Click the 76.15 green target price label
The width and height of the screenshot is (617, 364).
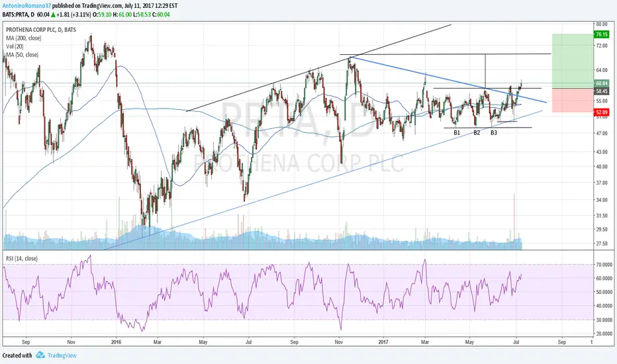(602, 34)
